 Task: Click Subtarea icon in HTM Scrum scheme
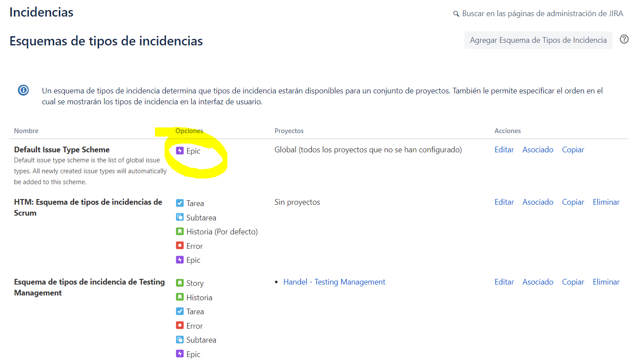tap(180, 217)
